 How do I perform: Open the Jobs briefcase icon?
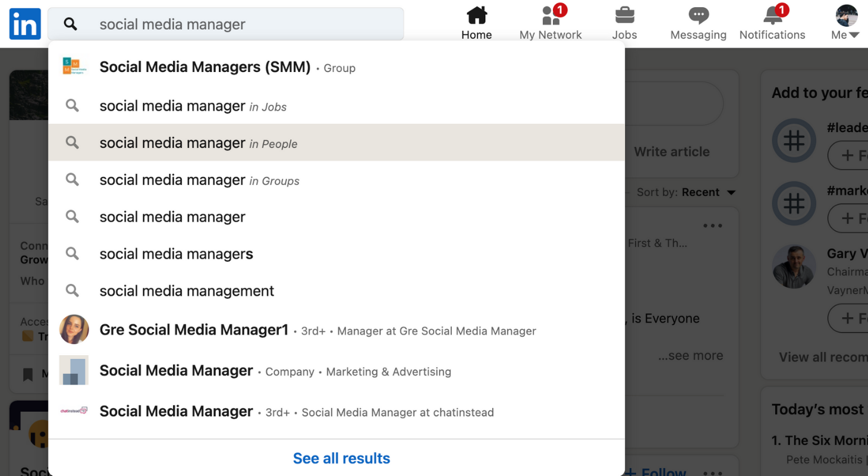[x=624, y=15]
